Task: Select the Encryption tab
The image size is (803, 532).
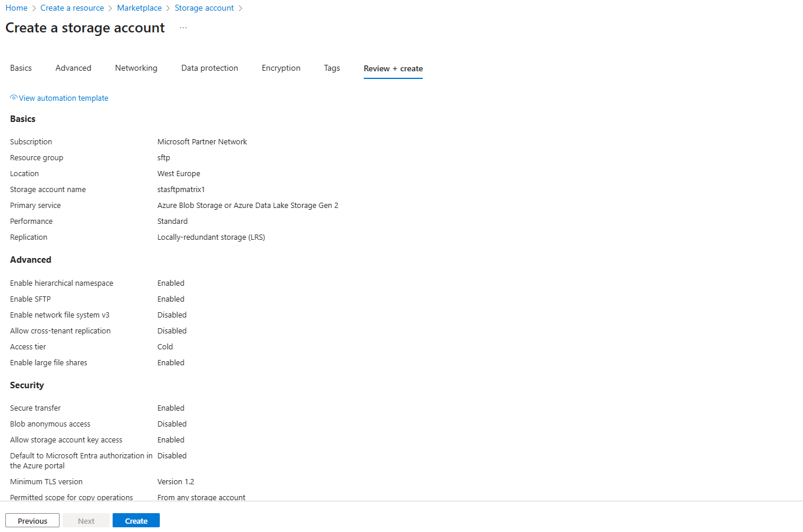Action: 281,68
